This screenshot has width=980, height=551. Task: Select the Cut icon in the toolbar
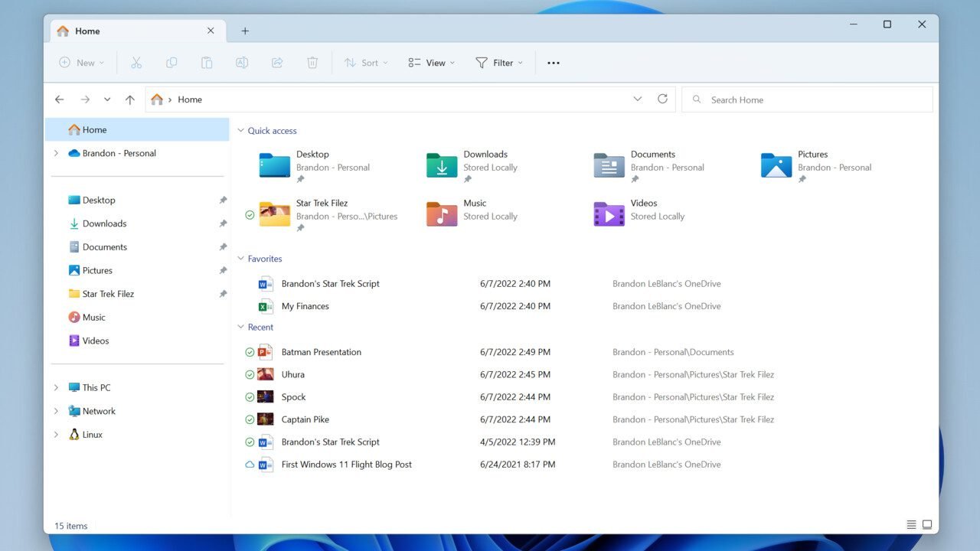pos(136,62)
